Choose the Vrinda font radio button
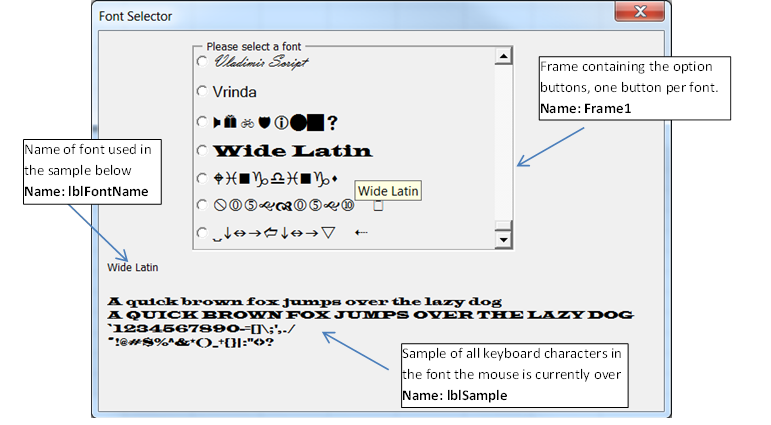 (203, 92)
